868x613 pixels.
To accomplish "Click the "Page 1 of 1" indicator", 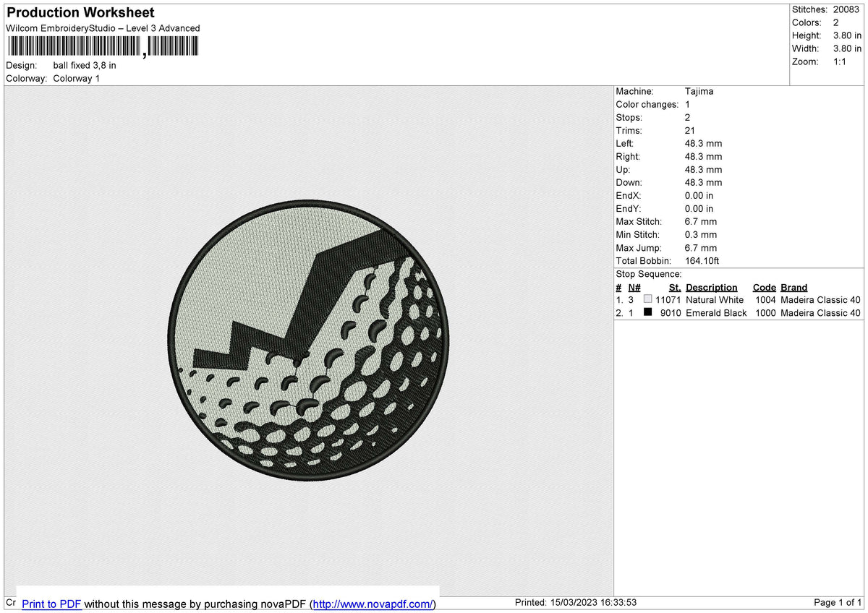I will click(838, 602).
